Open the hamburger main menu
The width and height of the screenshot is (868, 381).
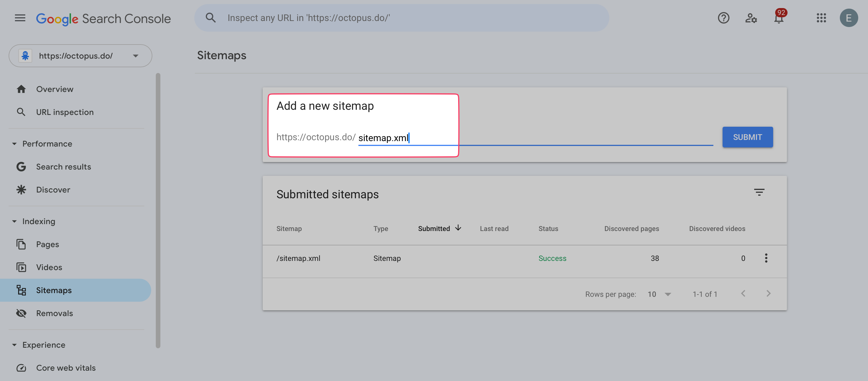[x=20, y=18]
